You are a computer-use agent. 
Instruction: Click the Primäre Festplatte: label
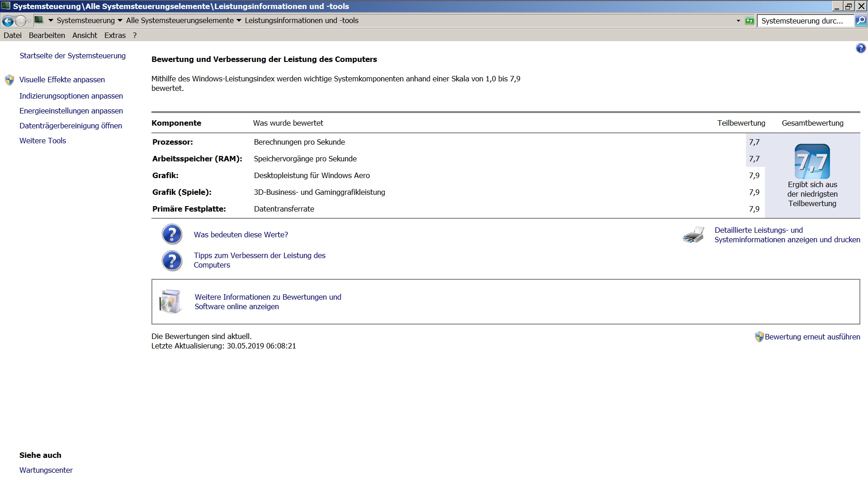[x=189, y=209]
